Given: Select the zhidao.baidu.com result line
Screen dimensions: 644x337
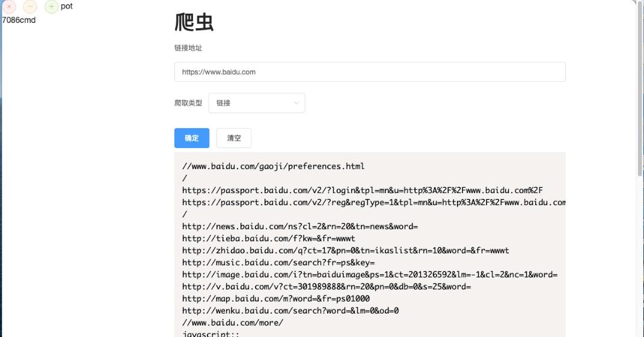Looking at the screenshot, I should pos(345,250).
